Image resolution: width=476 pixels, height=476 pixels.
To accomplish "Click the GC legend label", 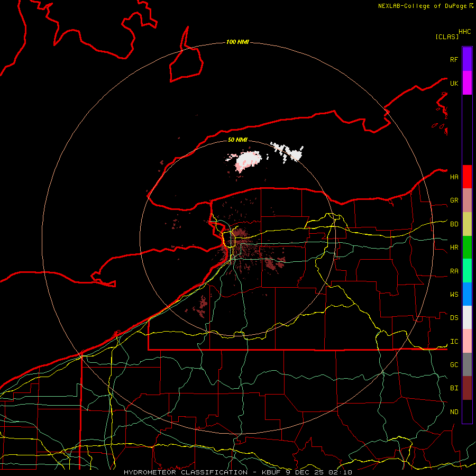I will coord(454,365).
